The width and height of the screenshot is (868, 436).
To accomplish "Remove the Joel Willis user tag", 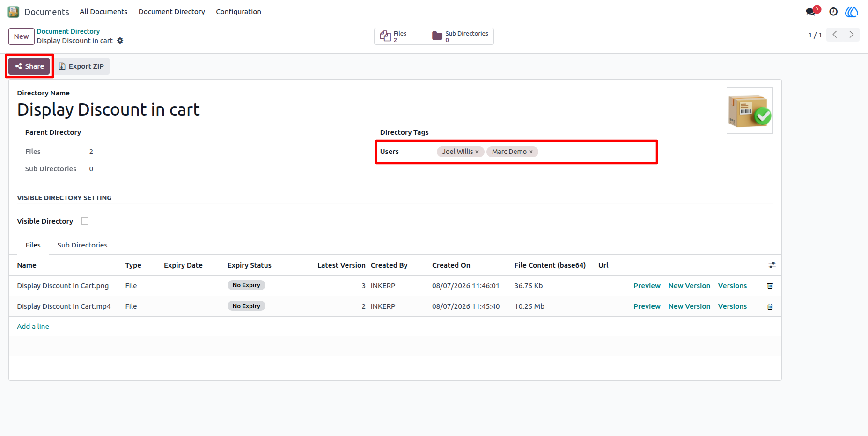I will tap(477, 152).
